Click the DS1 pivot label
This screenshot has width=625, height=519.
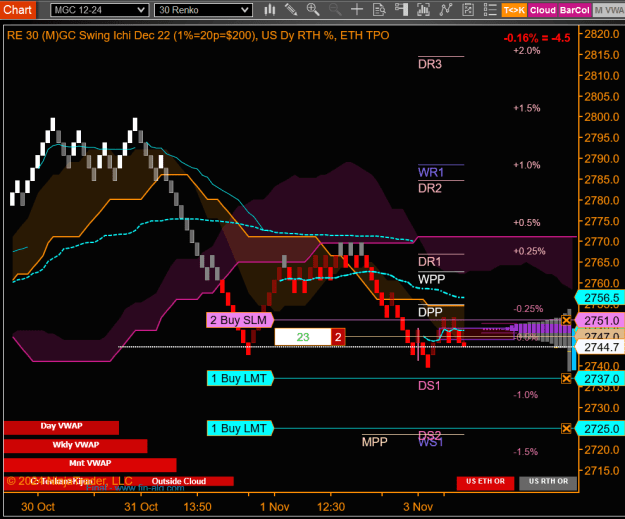point(429,386)
